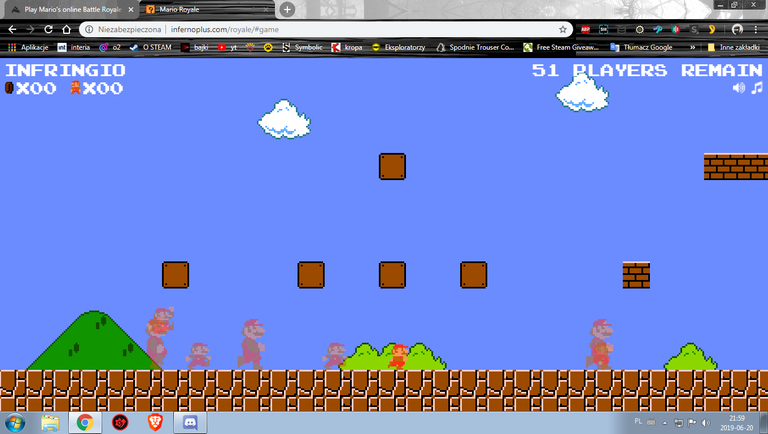Go back with the browser back arrow
This screenshot has height=434, width=768.
click(12, 29)
